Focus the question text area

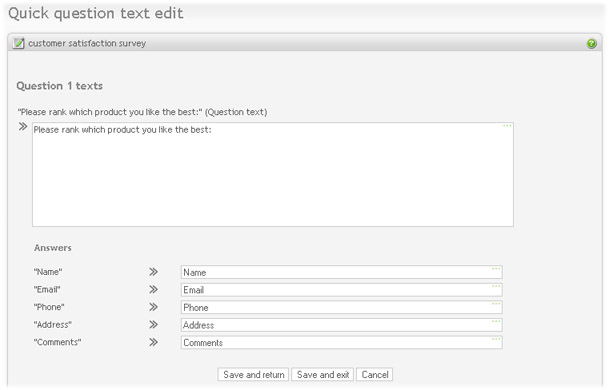coord(273,174)
